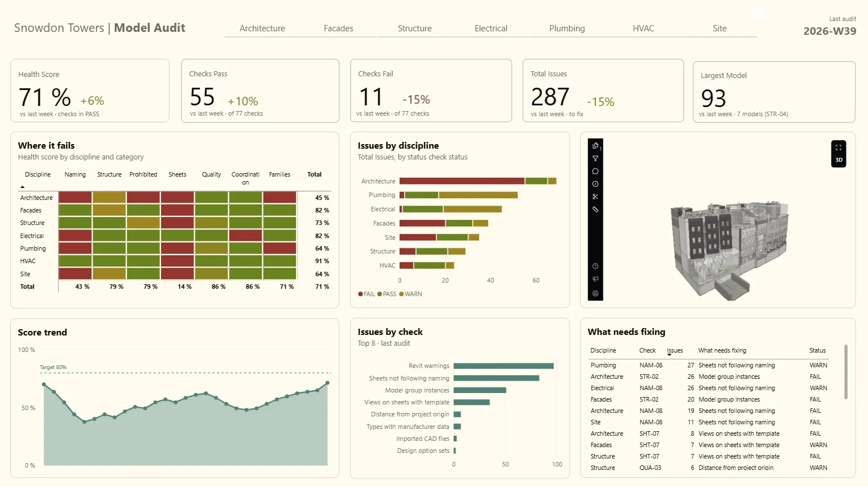Open the Facades tab
Viewport: 868px width, 487px height.
point(339,28)
